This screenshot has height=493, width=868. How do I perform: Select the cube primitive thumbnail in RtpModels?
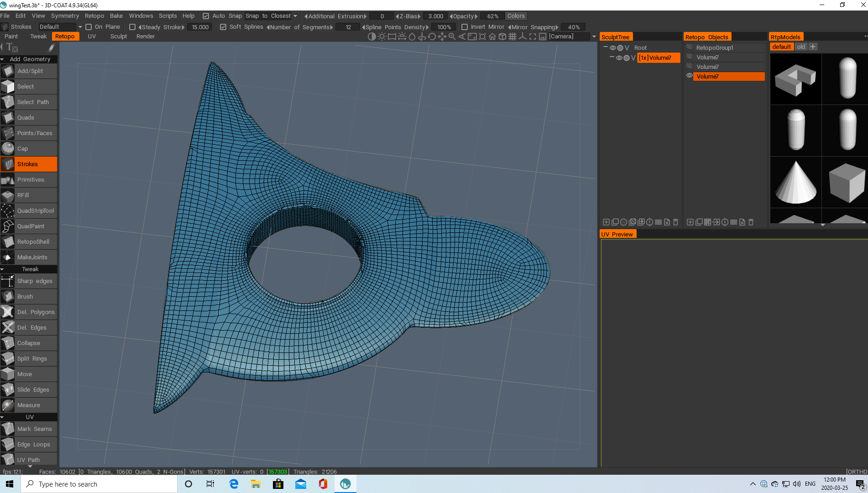click(846, 183)
